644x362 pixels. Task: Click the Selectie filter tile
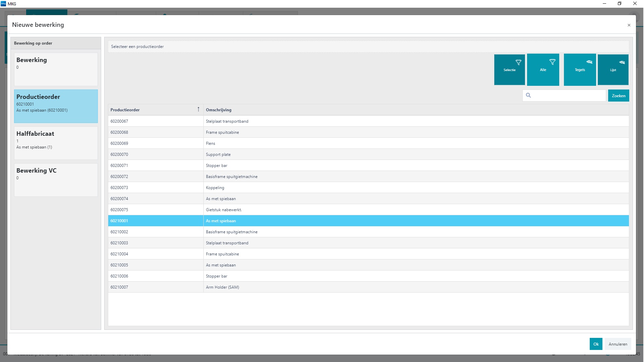point(510,70)
